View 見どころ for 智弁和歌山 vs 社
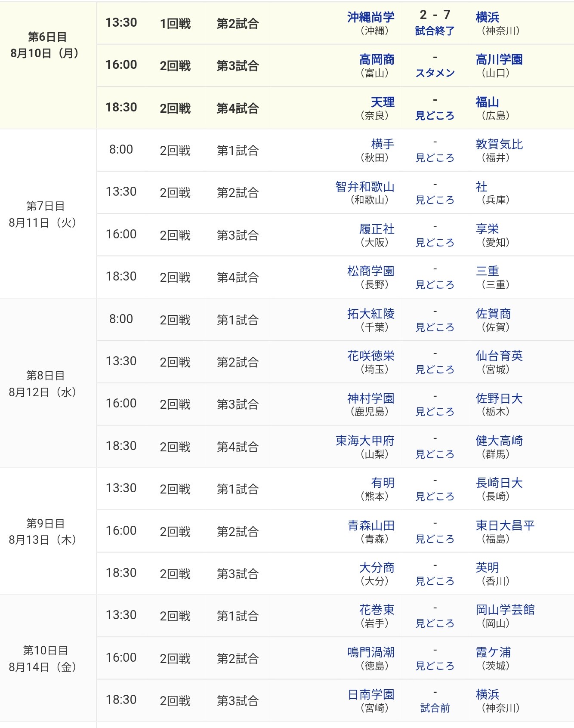 [435, 200]
